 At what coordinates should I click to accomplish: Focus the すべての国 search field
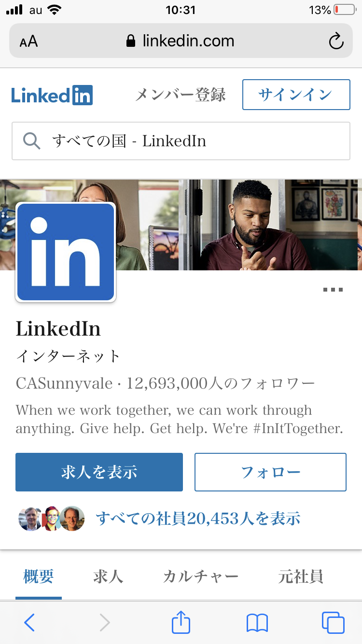coord(193,141)
